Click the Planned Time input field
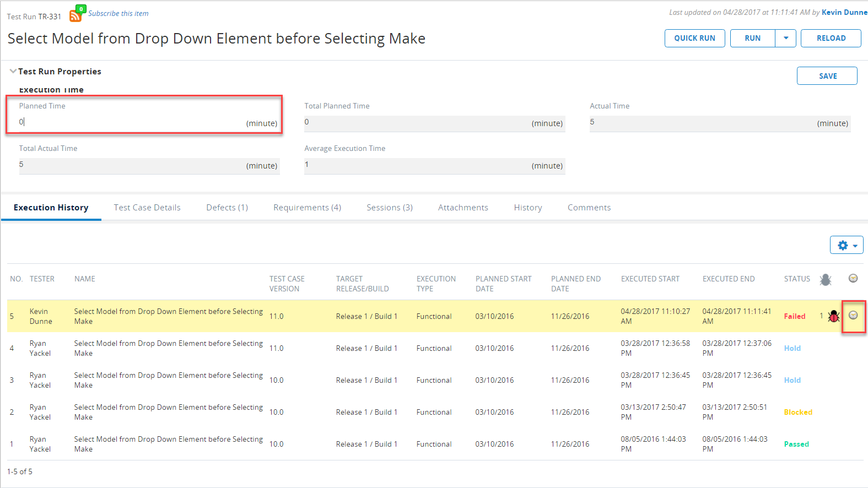Viewport: 868px width, 488px height. [132, 122]
